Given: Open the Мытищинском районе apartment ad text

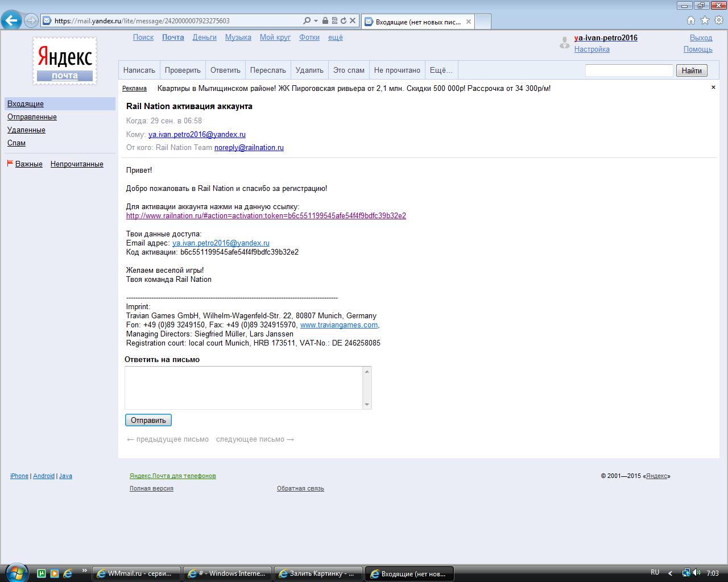Looking at the screenshot, I should pyautogui.click(x=354, y=88).
